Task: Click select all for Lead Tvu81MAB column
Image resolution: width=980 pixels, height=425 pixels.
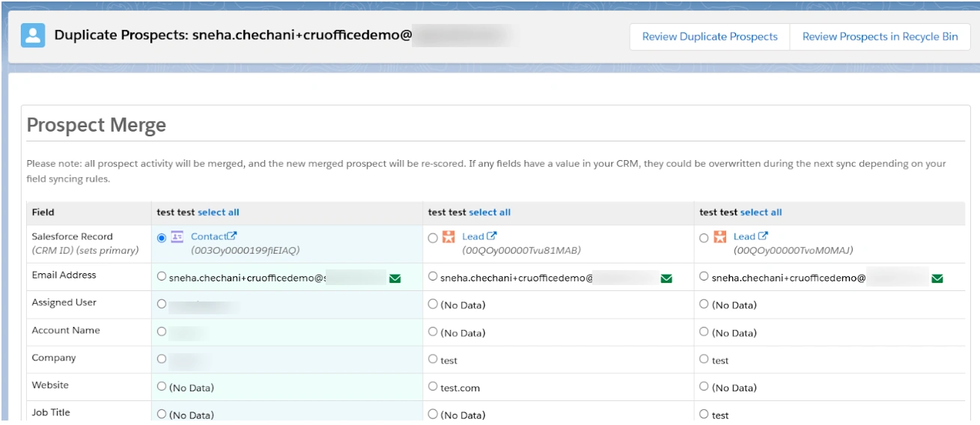Action: [490, 212]
